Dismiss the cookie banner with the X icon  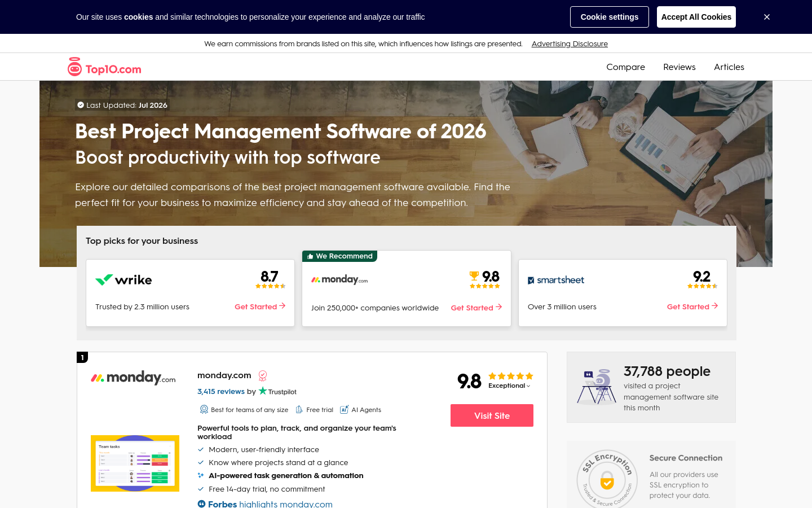coord(767,17)
